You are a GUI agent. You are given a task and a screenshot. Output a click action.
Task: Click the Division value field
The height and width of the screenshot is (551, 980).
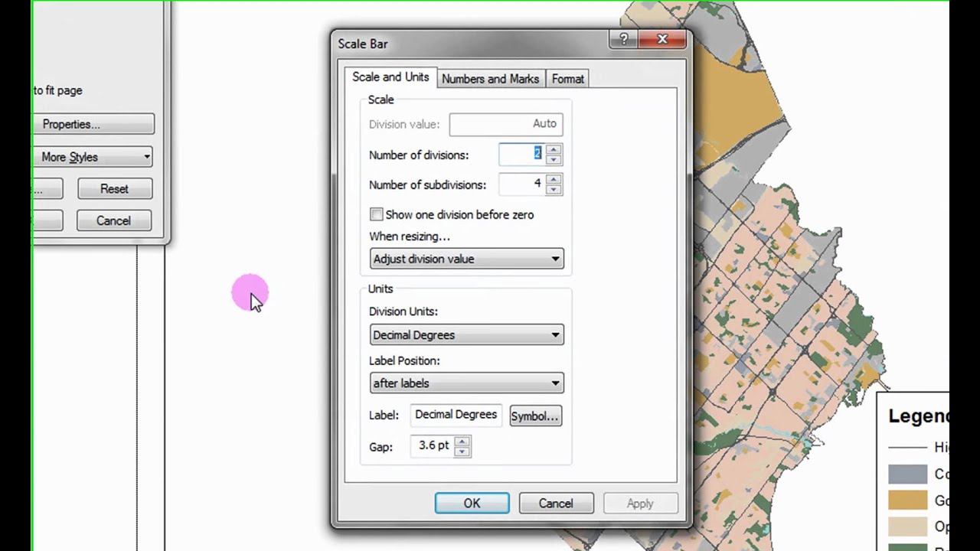506,124
